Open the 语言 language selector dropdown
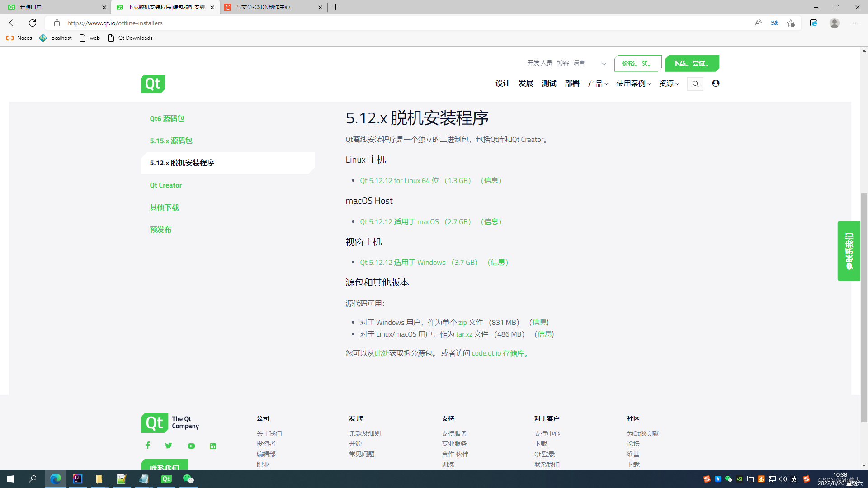Image resolution: width=868 pixels, height=488 pixels. pos(590,63)
